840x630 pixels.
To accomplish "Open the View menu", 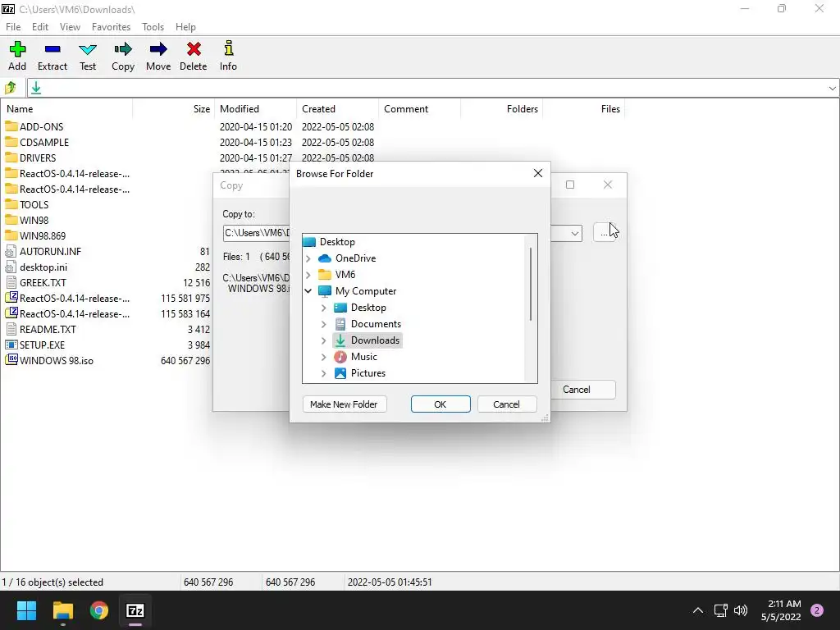I will click(x=70, y=27).
